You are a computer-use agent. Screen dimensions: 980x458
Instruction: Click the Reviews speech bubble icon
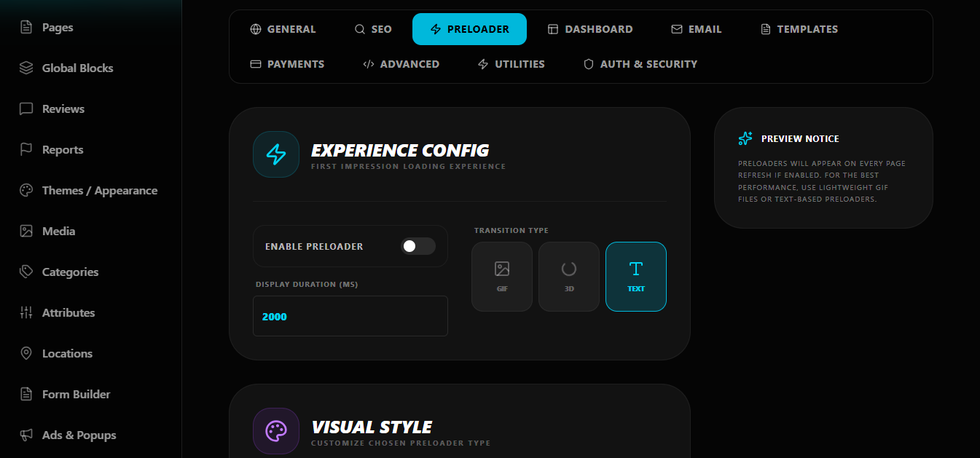click(26, 109)
